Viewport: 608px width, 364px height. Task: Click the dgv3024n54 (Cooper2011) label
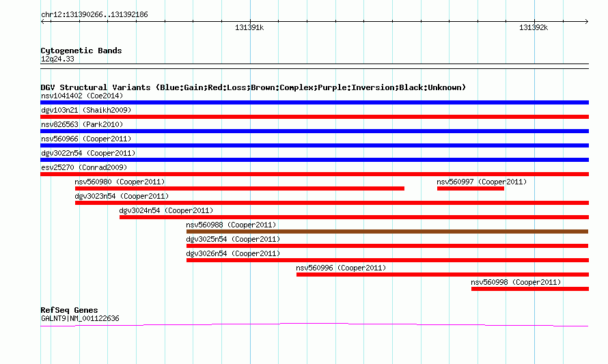pos(166,210)
